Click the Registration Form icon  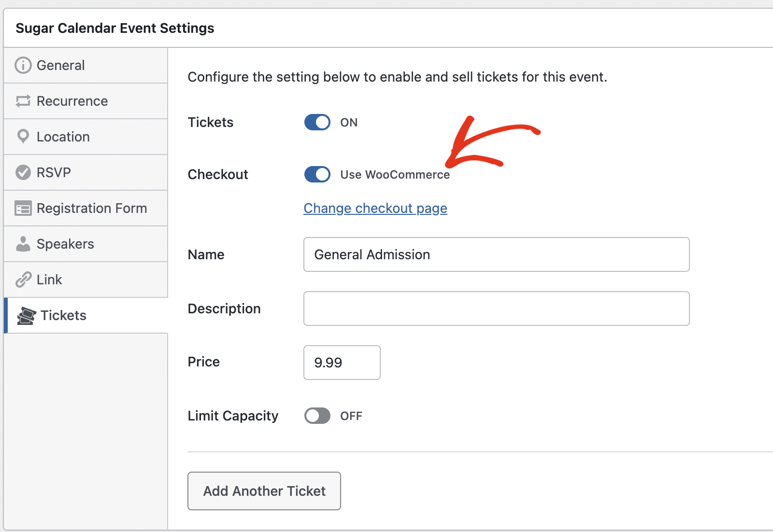point(23,208)
